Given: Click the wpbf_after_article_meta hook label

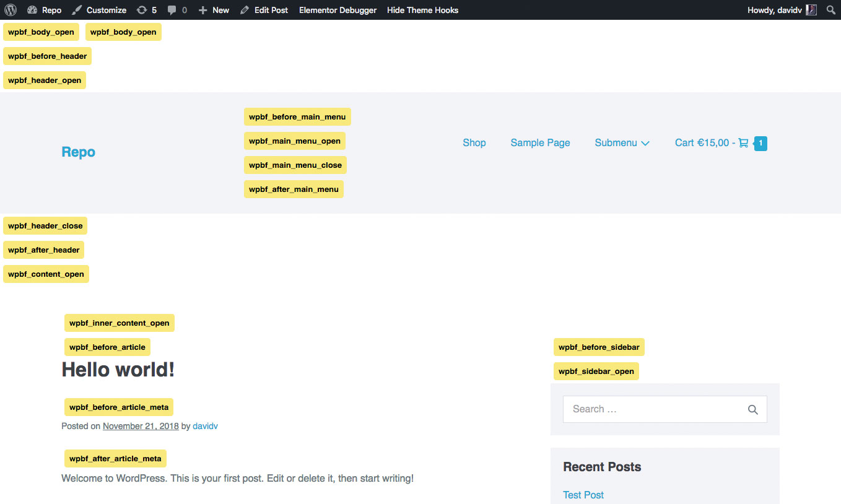Looking at the screenshot, I should pyautogui.click(x=115, y=458).
